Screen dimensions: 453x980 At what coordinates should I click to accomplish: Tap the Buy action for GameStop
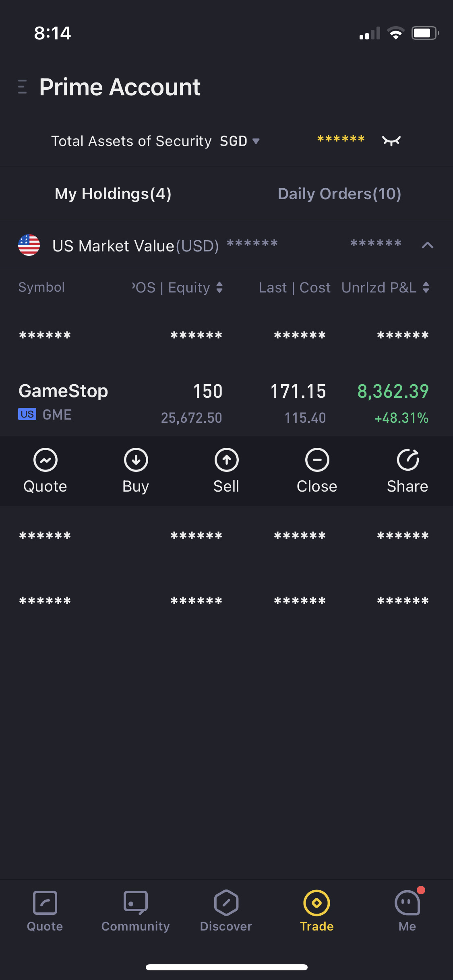(x=136, y=471)
